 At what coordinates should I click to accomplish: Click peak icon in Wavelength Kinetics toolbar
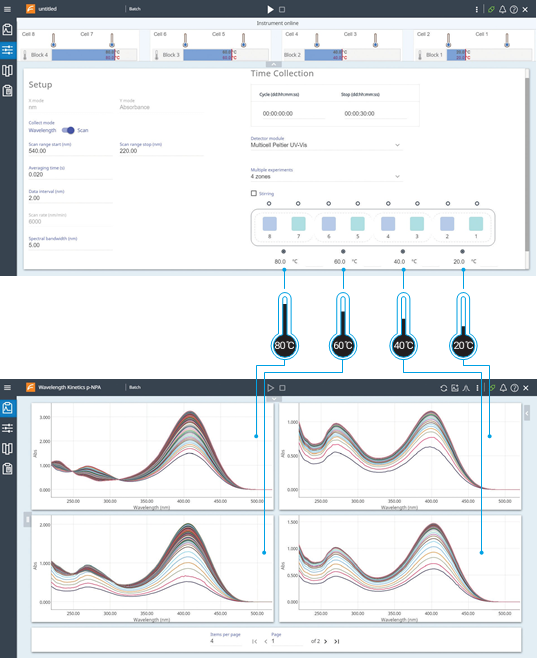466,388
